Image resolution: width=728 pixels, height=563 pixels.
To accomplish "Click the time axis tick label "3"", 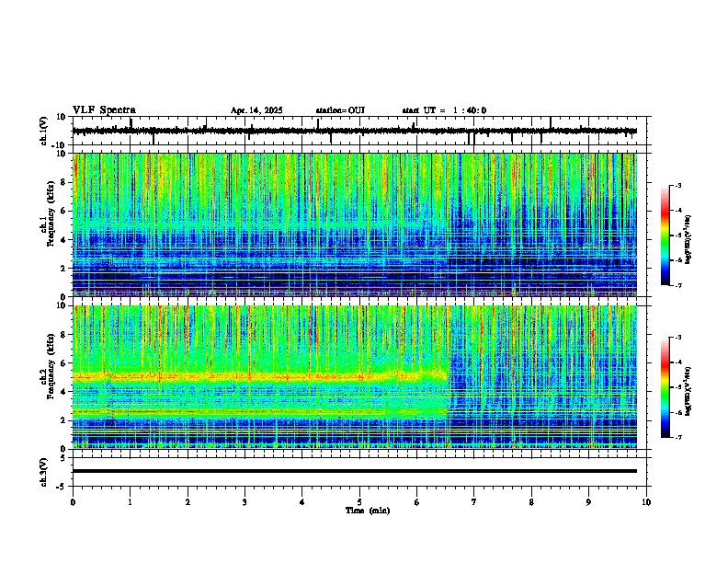I will point(245,502).
